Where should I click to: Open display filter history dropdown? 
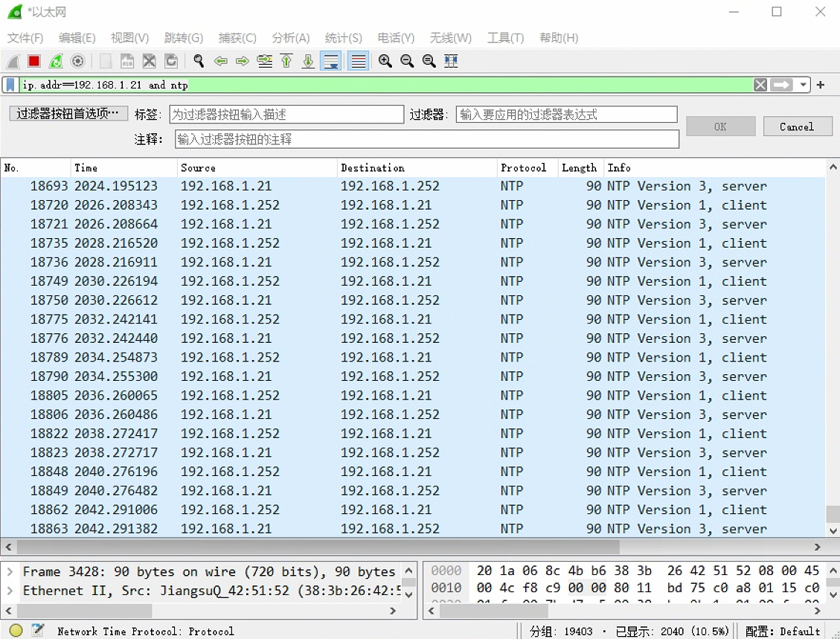point(804,85)
